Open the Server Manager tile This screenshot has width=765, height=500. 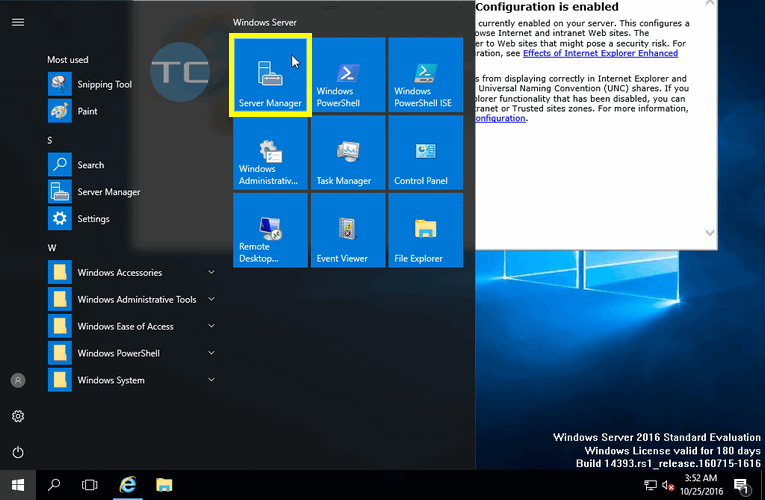(270, 75)
